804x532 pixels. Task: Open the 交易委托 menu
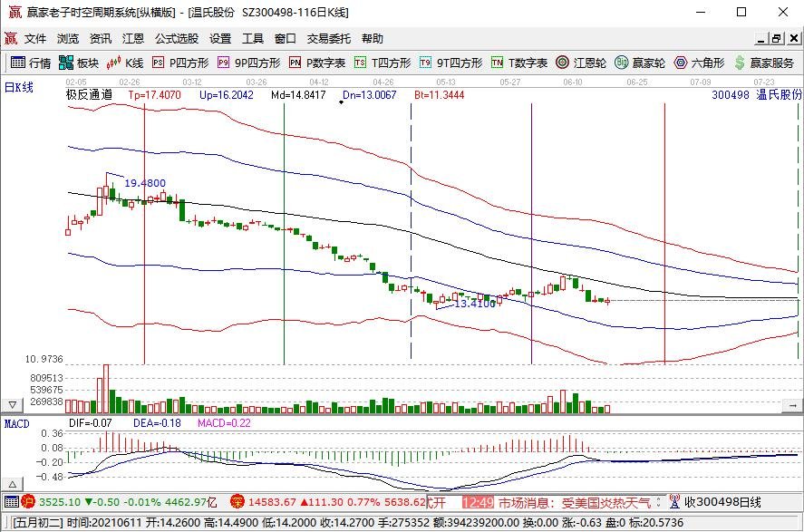point(329,38)
